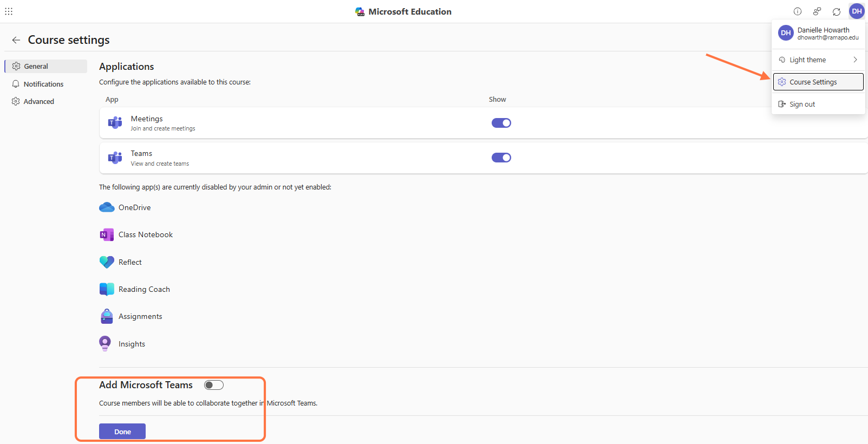
Task: Turn off the Teams show toggle
Action: click(501, 158)
